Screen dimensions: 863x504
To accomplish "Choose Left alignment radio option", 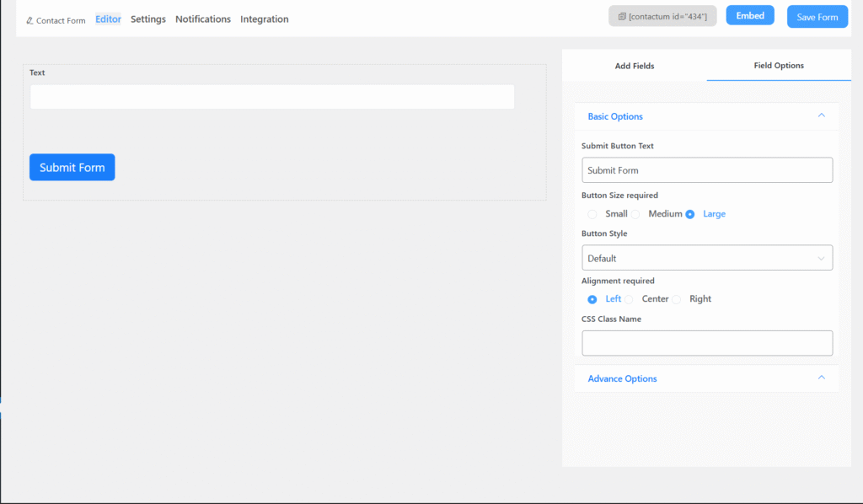I will [592, 299].
